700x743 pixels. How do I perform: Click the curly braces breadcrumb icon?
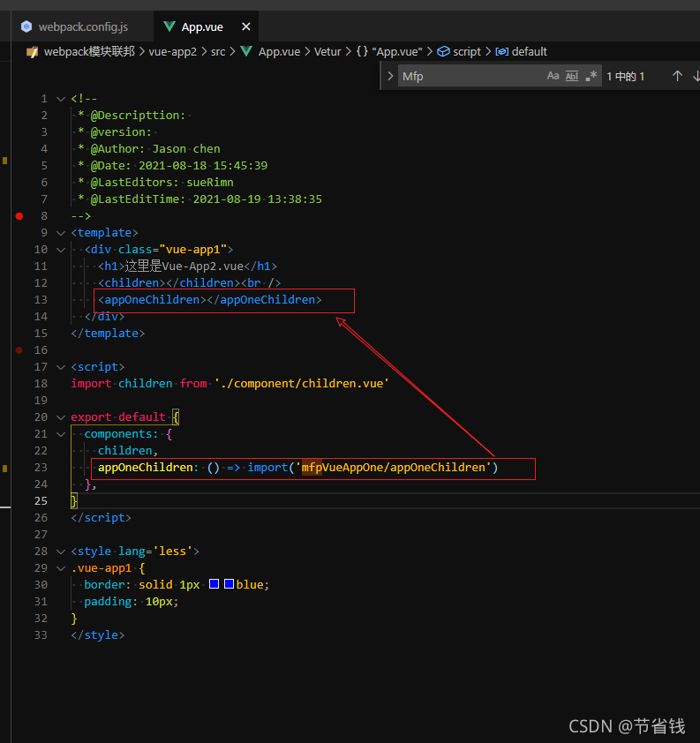coord(362,52)
